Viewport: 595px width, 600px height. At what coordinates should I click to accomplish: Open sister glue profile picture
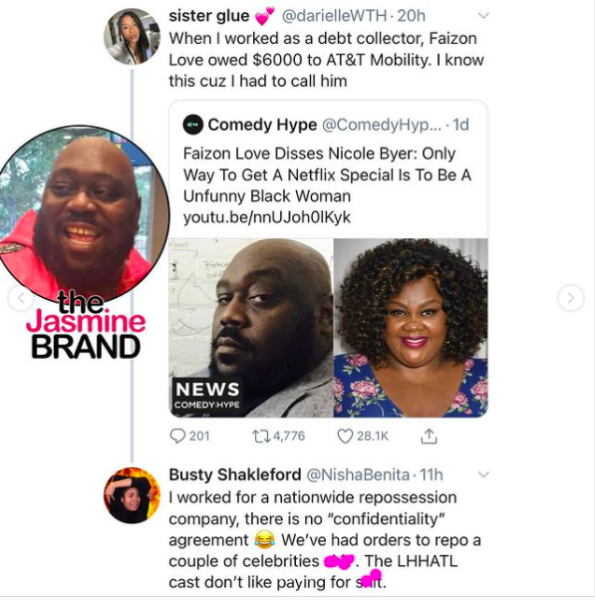(132, 36)
